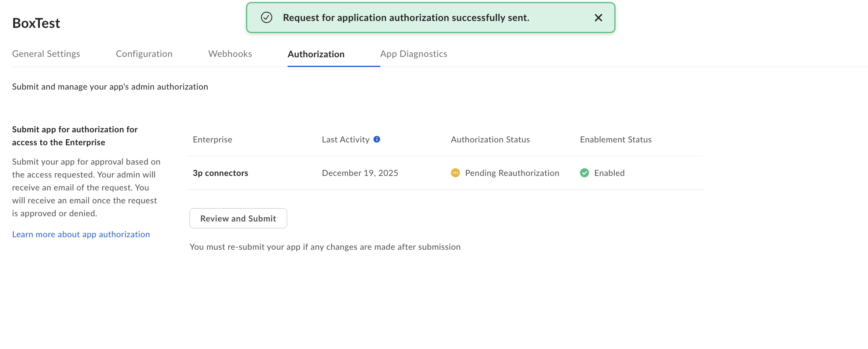Click the Last Activity column header text

tap(345, 140)
